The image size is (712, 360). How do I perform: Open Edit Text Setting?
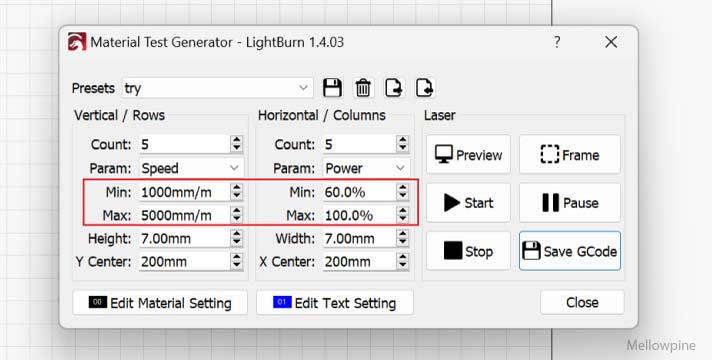point(335,303)
